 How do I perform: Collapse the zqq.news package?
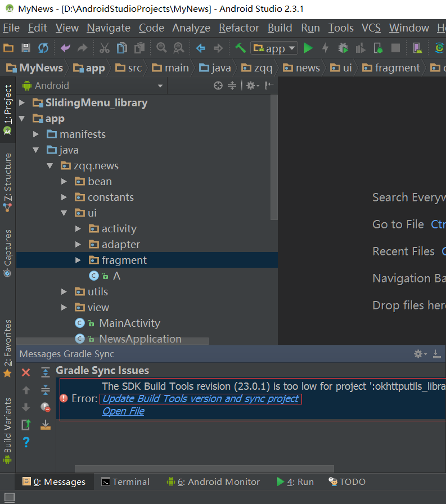(x=50, y=165)
